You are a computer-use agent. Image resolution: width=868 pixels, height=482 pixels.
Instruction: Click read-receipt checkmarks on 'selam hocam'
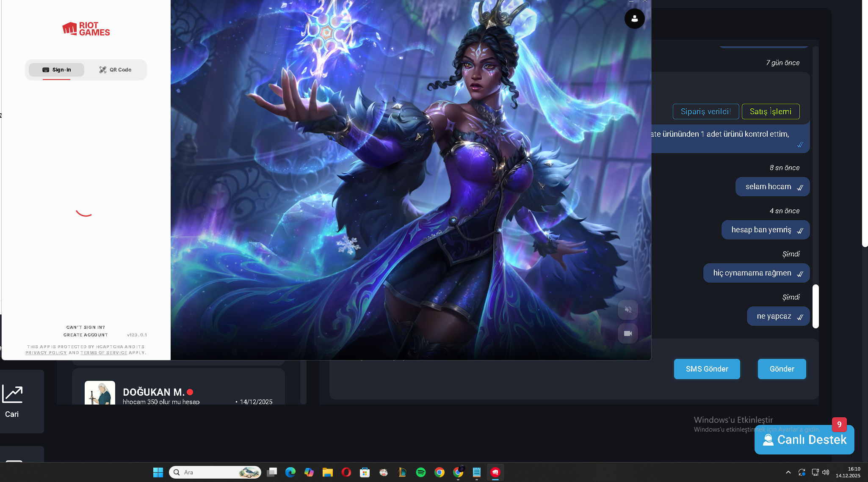pyautogui.click(x=800, y=187)
